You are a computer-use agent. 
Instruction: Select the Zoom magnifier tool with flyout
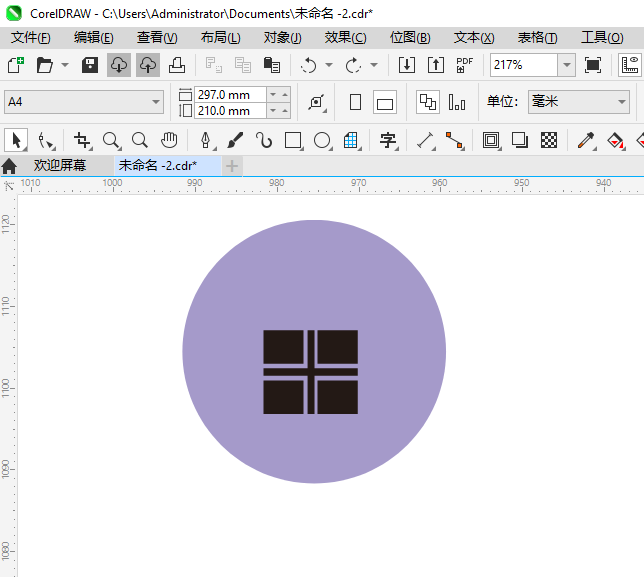coord(111,140)
